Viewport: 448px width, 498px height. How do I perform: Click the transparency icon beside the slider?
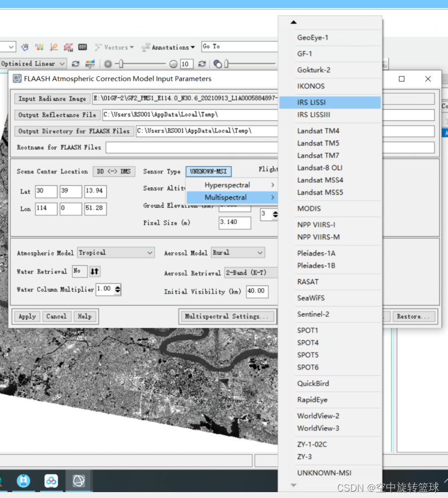[x=218, y=64]
